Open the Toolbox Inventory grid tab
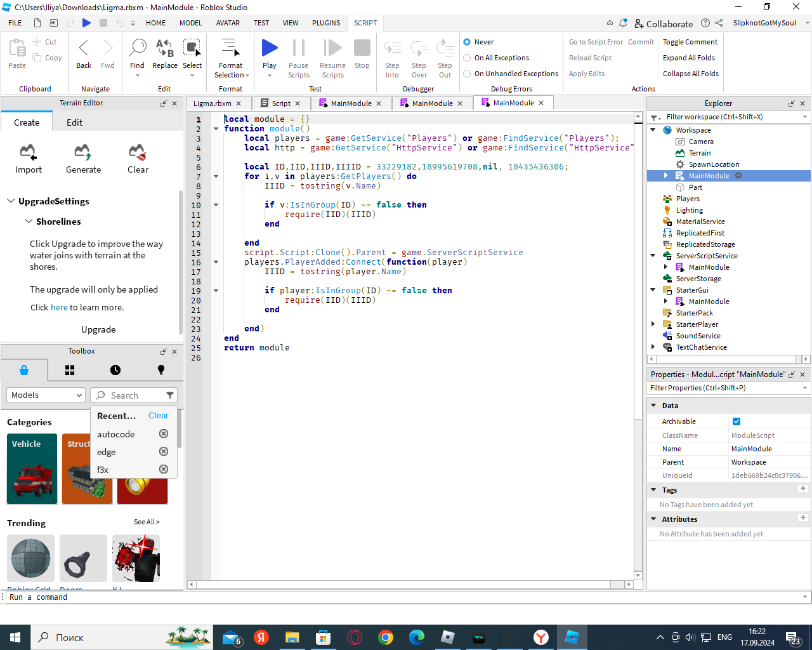 pyautogui.click(x=70, y=370)
